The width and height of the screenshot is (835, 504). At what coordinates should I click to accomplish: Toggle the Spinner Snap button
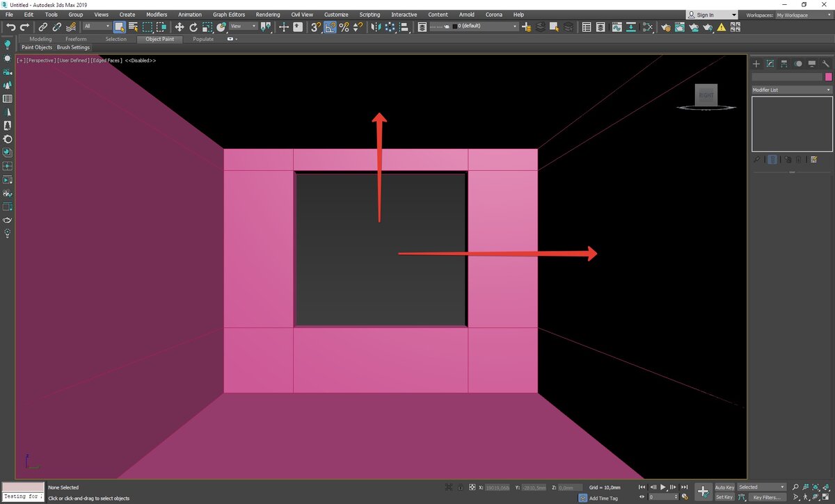click(x=358, y=27)
